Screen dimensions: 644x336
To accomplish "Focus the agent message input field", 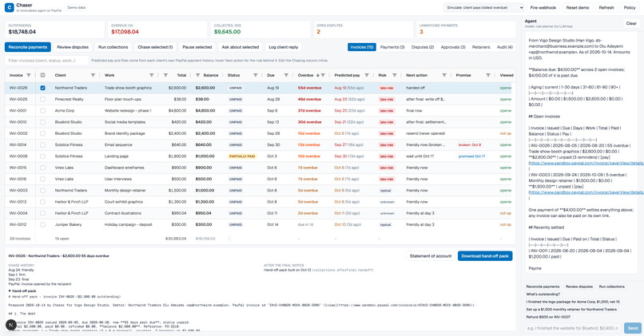I will click(x=573, y=328).
